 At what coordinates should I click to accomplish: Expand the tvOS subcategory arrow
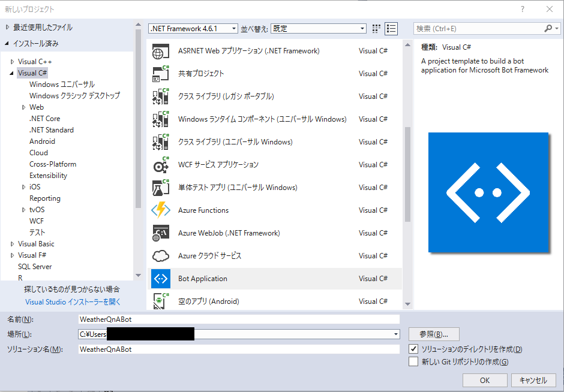point(24,210)
